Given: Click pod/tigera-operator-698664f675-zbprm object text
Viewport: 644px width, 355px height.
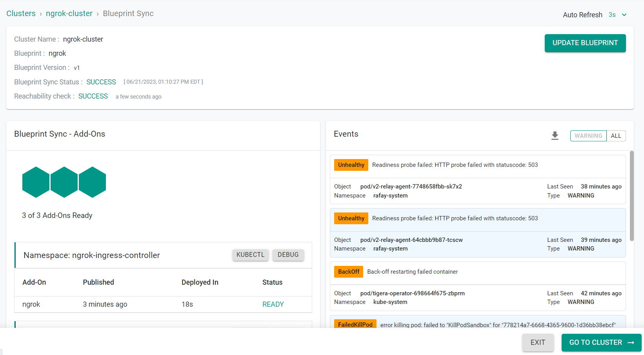Looking at the screenshot, I should [x=413, y=293].
